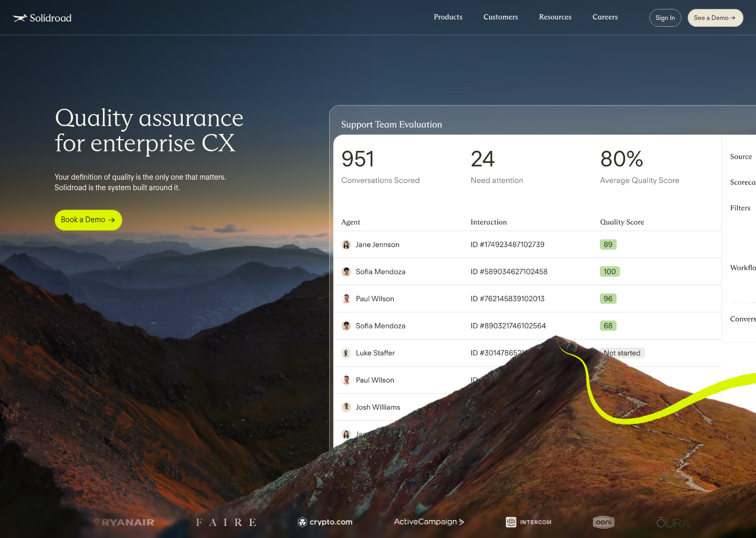Select Paul Wilson in the 96 score row

pos(375,299)
